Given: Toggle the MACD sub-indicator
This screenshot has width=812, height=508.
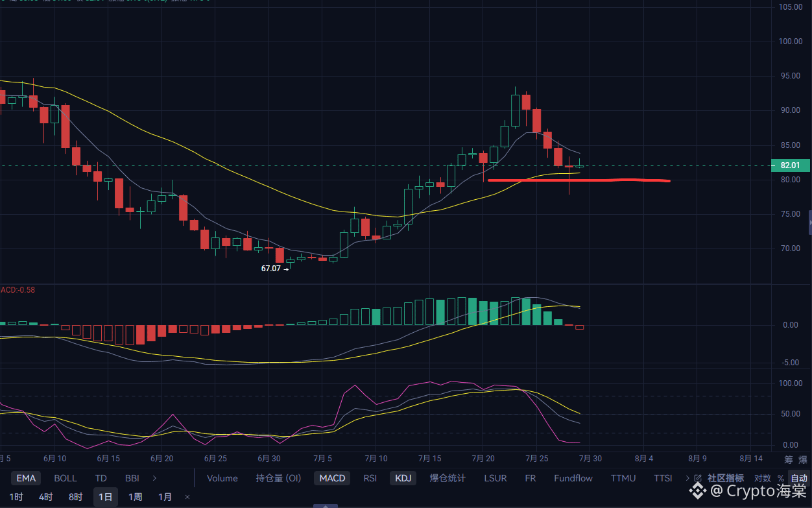Looking at the screenshot, I should (333, 478).
